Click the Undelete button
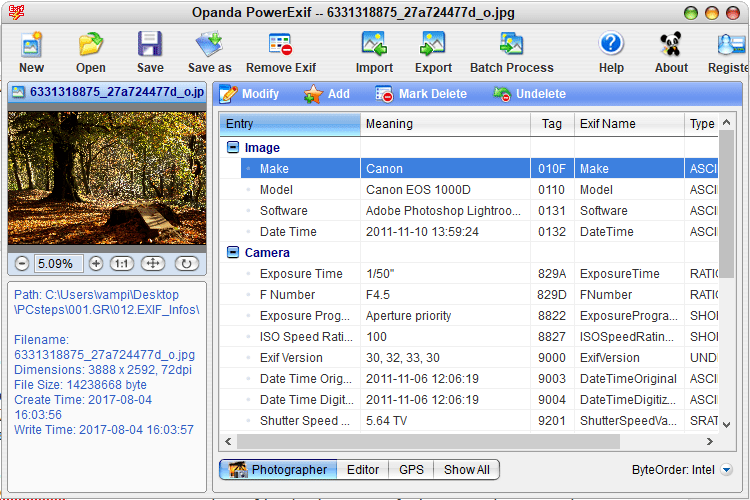The height and width of the screenshot is (500, 750). (529, 94)
